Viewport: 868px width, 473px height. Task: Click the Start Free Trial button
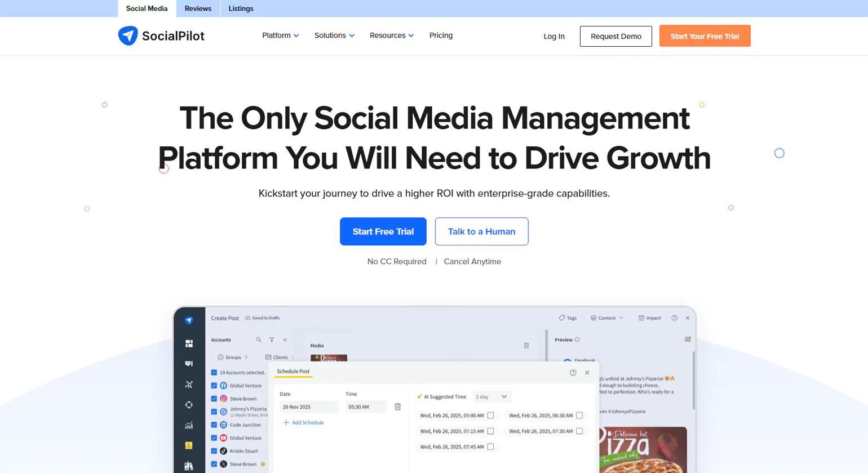[383, 231]
